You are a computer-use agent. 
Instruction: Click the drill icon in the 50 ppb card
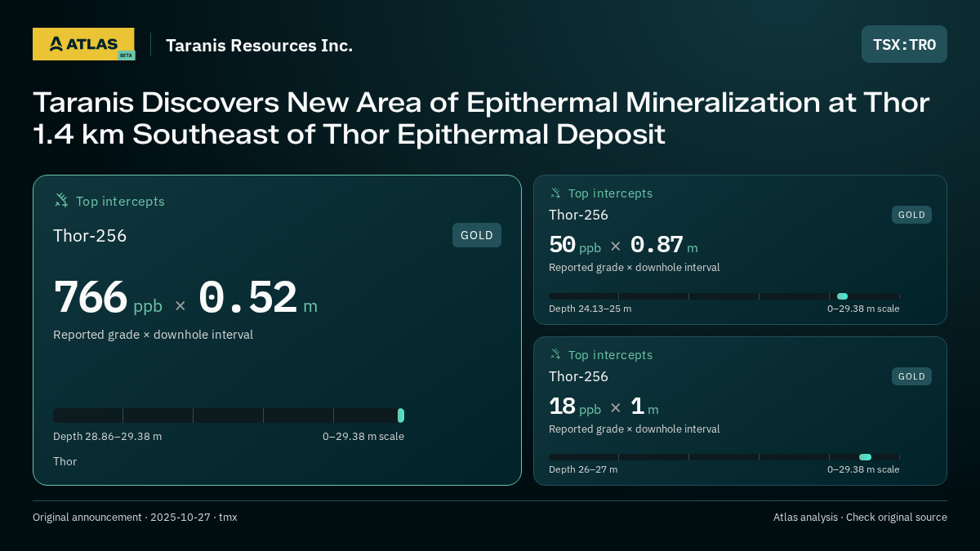coord(555,193)
